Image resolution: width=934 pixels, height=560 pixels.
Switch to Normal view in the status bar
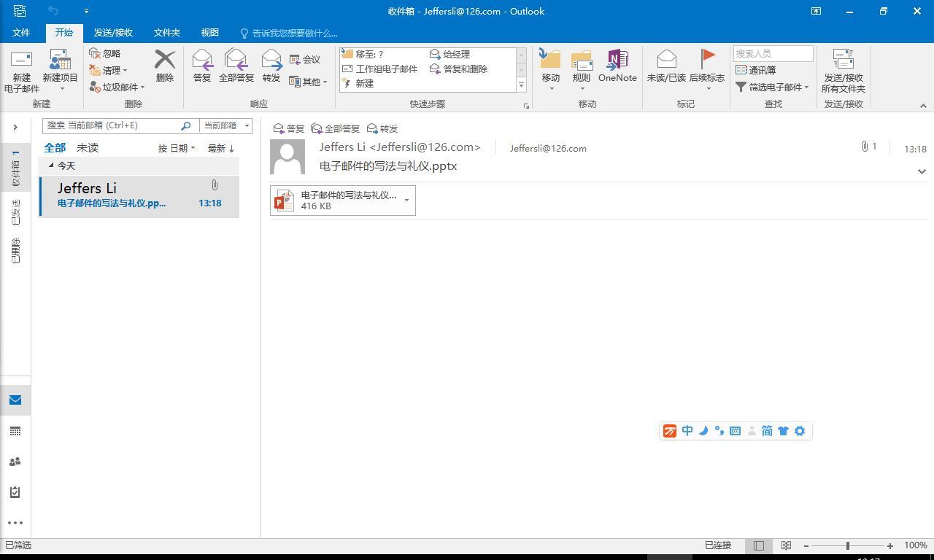759,545
